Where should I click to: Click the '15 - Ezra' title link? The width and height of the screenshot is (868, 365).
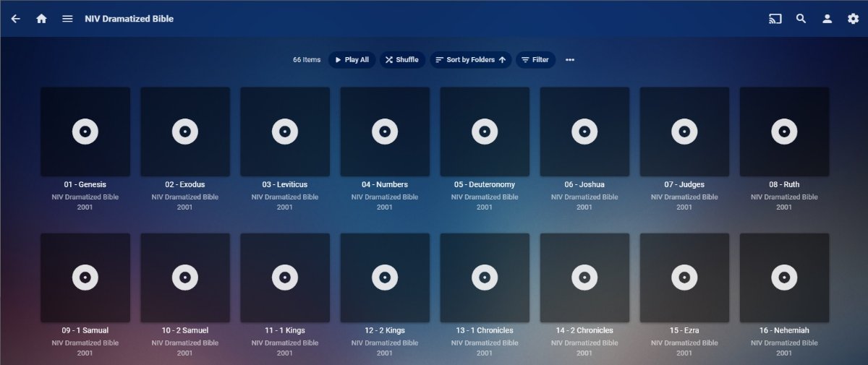point(684,330)
